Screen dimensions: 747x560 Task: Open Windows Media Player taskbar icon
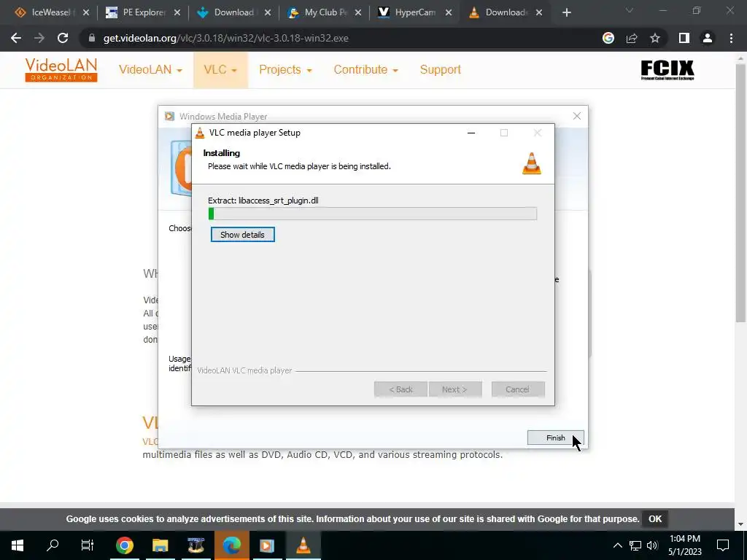(267, 545)
